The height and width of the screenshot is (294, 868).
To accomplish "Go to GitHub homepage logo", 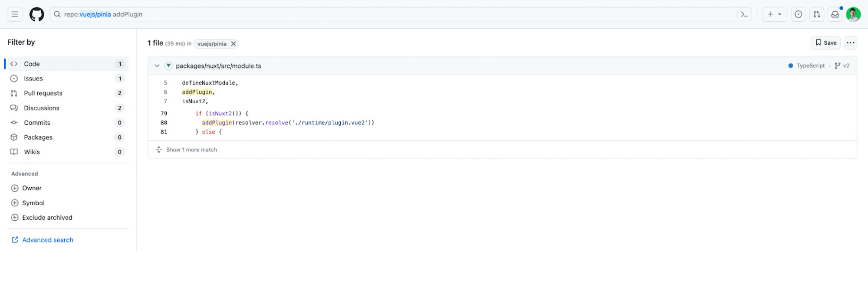I will pyautogui.click(x=36, y=14).
